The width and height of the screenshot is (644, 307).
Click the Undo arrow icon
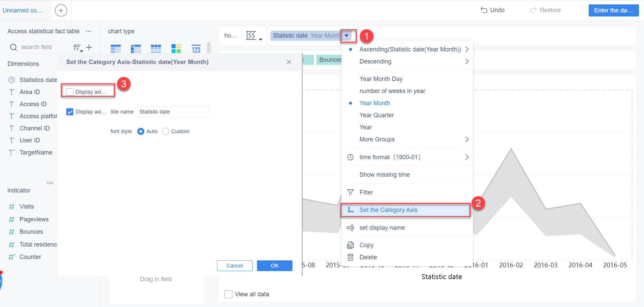484,10
